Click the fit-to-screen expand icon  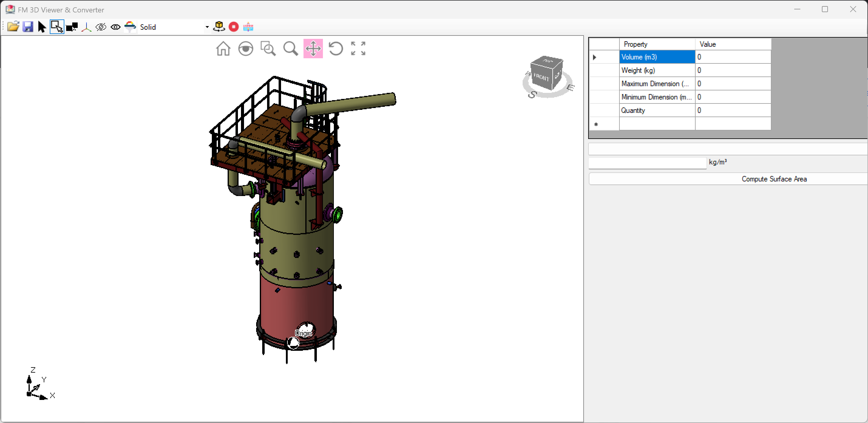[x=358, y=49]
